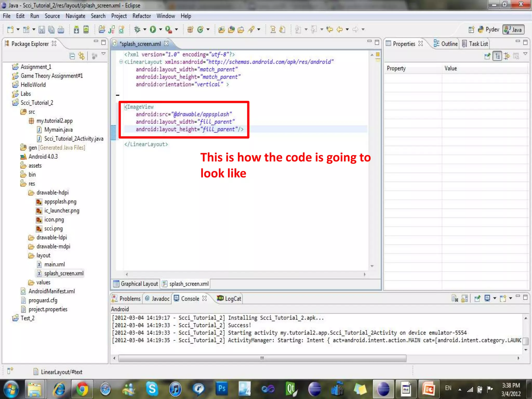Screen dimensions: 532x399
Task: Open the Debug configurations dropdown arrow
Action: pyautogui.click(x=145, y=30)
